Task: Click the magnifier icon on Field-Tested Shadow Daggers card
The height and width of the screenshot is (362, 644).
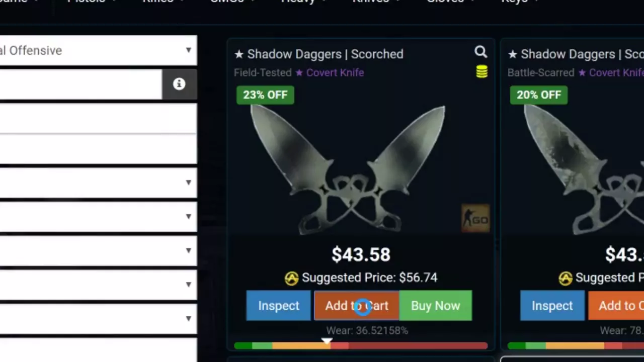Action: point(480,52)
